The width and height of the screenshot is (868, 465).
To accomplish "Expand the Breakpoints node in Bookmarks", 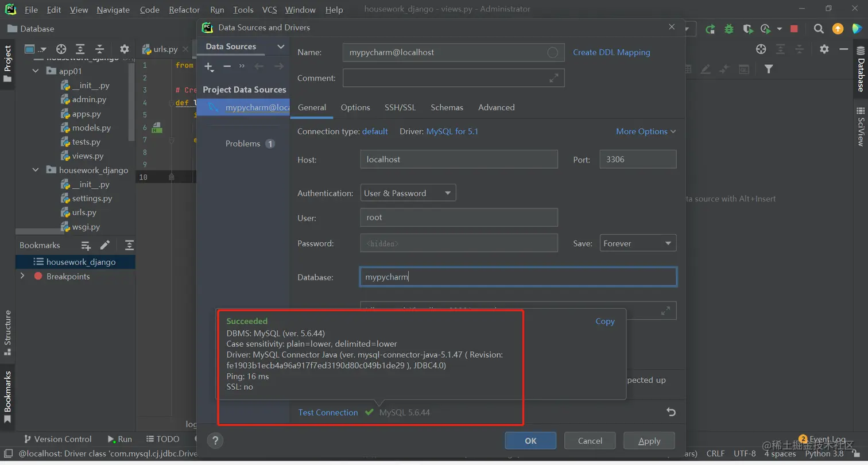I will click(22, 276).
